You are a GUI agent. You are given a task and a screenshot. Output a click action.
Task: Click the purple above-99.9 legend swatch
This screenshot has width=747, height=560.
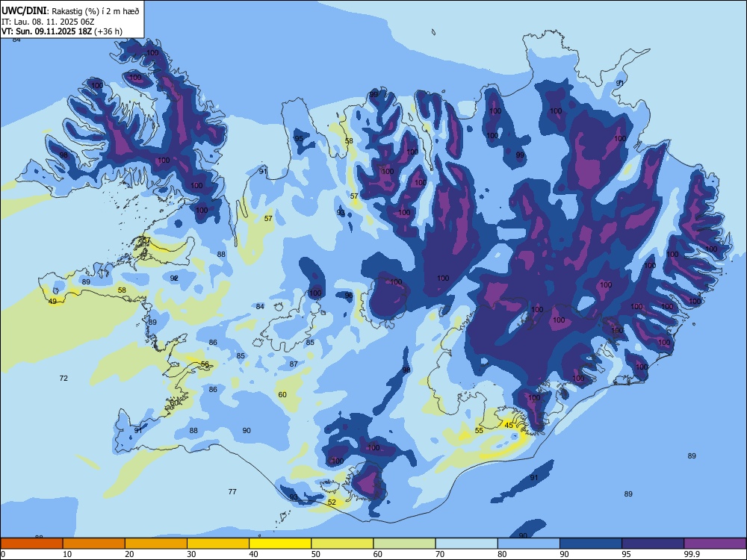pyautogui.click(x=715, y=544)
